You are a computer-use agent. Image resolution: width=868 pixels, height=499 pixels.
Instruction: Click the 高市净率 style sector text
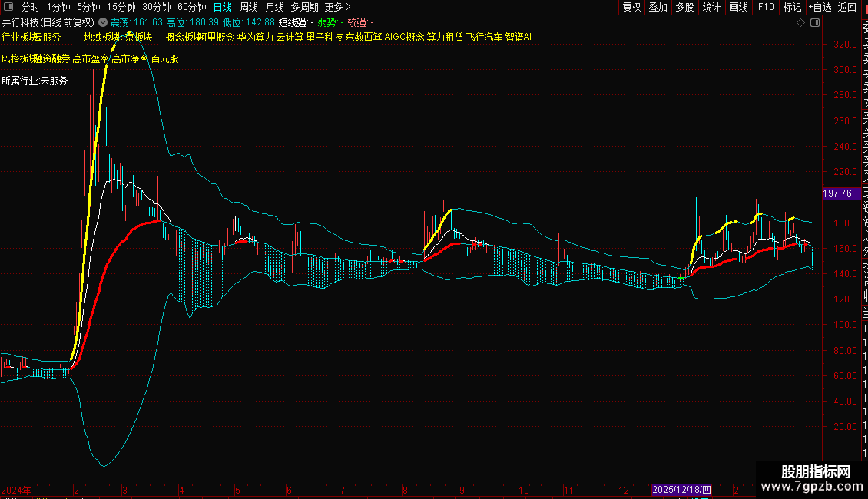pos(130,58)
